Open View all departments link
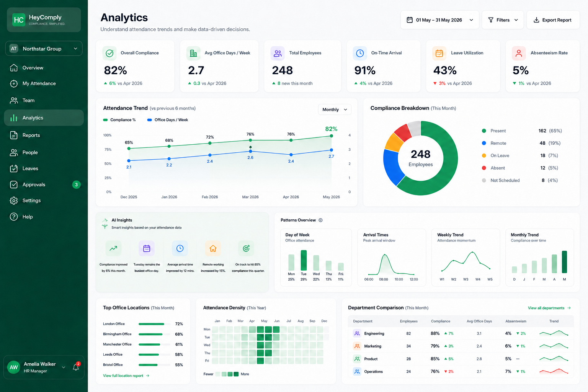Screen dimensions: 588x392 tap(549, 308)
